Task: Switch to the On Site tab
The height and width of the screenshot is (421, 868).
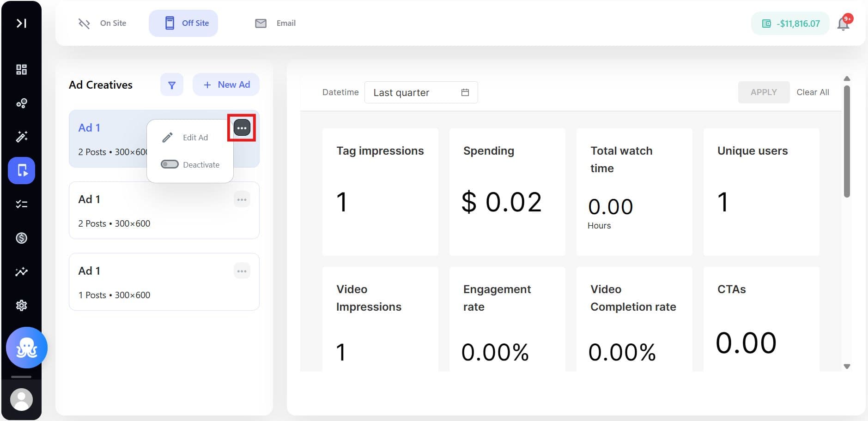Action: coord(103,23)
